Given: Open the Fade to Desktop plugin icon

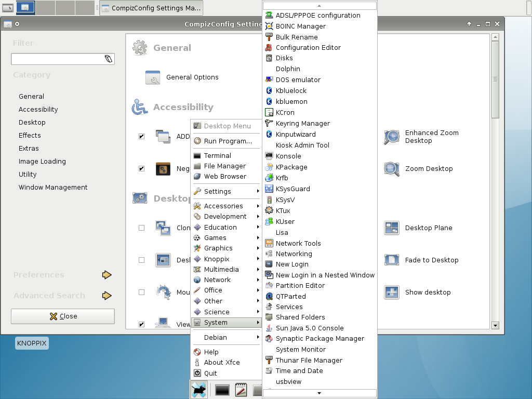Looking at the screenshot, I should [392, 260].
